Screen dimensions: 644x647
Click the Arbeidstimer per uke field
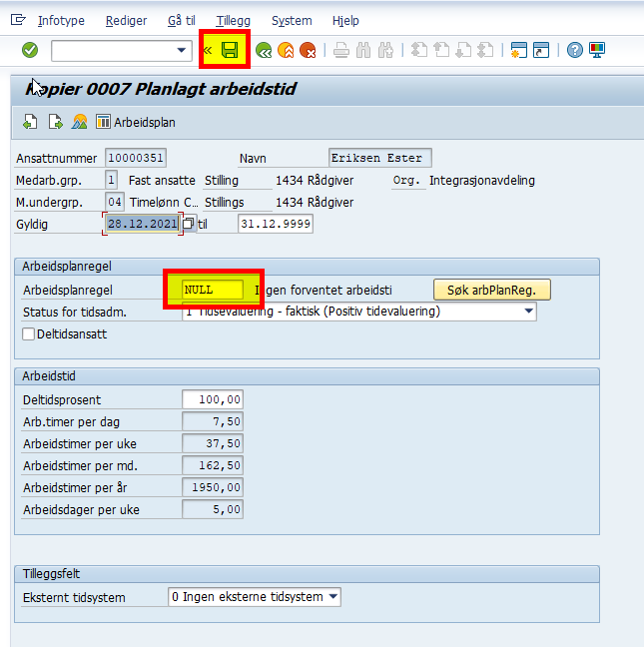click(213, 443)
